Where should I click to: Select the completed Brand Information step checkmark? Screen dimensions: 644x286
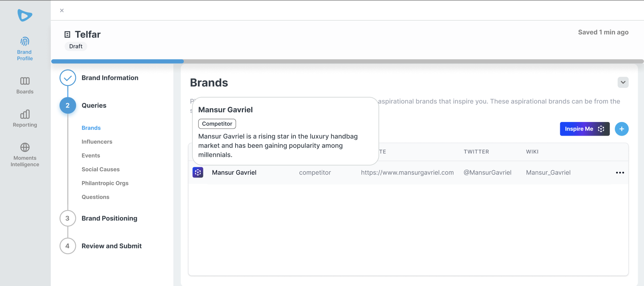click(68, 78)
